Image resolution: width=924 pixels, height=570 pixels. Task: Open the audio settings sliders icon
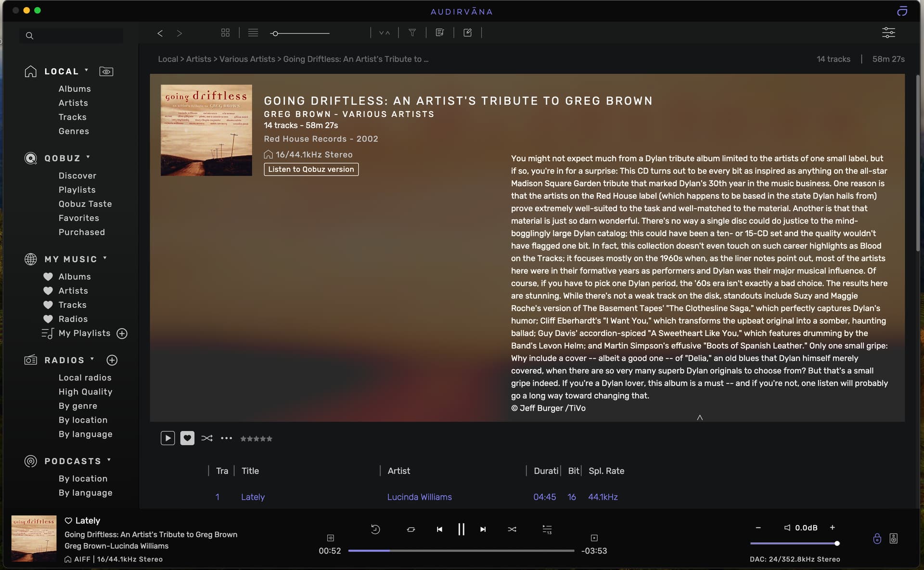888,33
